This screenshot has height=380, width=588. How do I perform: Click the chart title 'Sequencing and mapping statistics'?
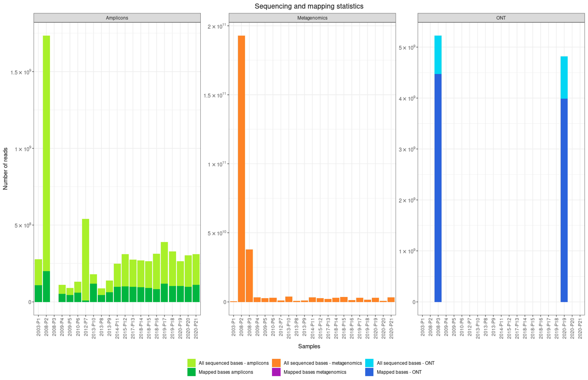[309, 6]
